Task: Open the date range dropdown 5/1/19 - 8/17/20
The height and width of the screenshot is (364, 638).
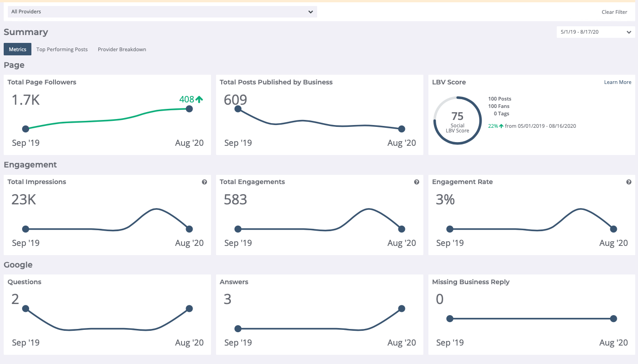Action: click(596, 32)
